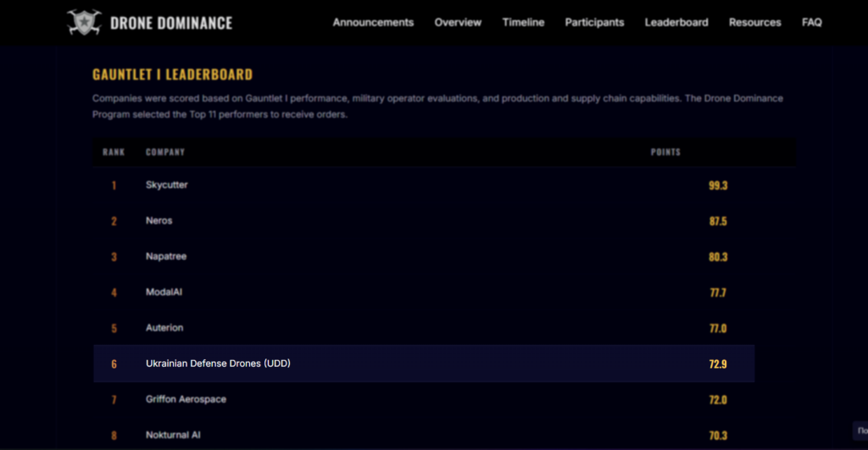Click Griffon Aerospace in the table
Viewport: 868px width, 450px height.
(186, 399)
